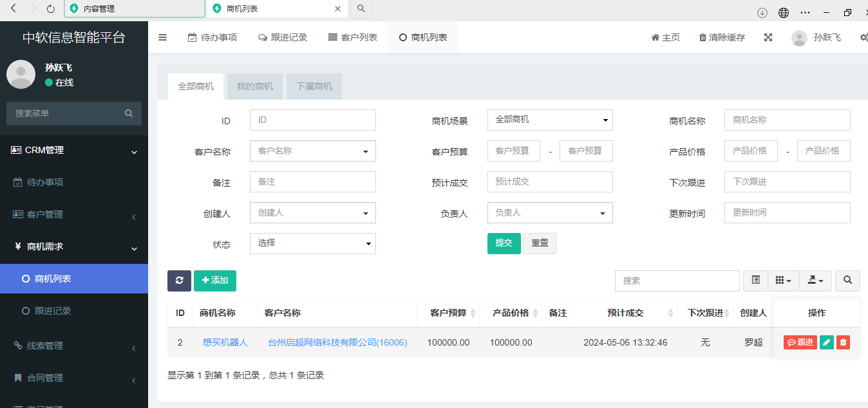Click the fullscreen expand icon
The height and width of the screenshot is (408, 868).
[x=768, y=37]
